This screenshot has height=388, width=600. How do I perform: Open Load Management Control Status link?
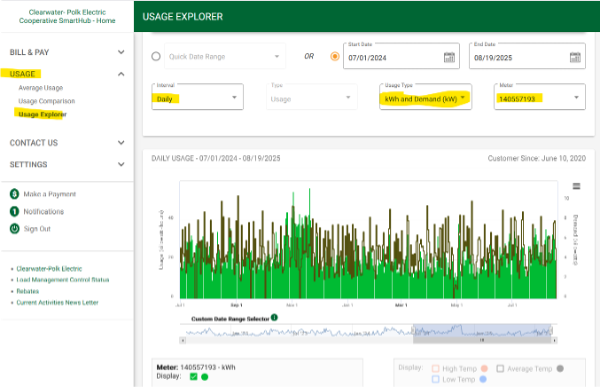(63, 280)
